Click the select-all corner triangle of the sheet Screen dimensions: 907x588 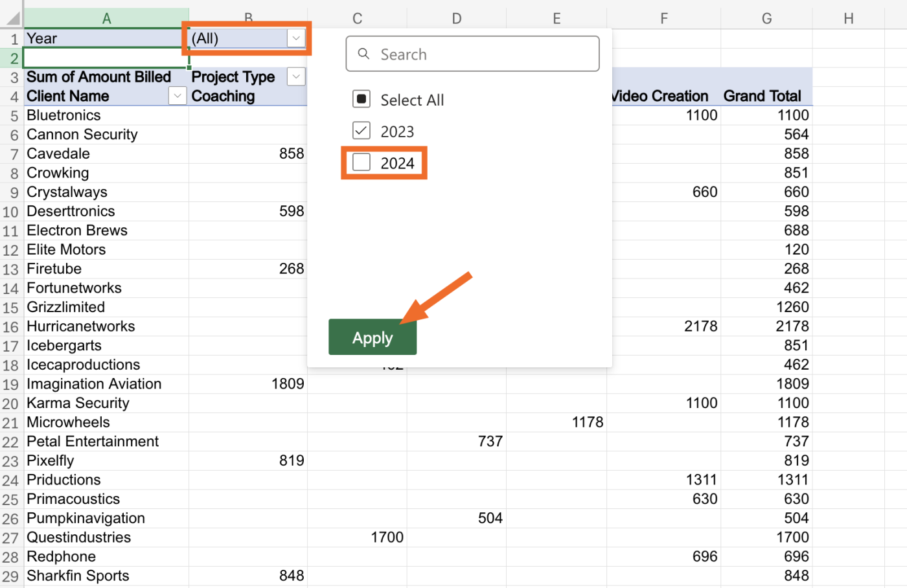[12, 17]
